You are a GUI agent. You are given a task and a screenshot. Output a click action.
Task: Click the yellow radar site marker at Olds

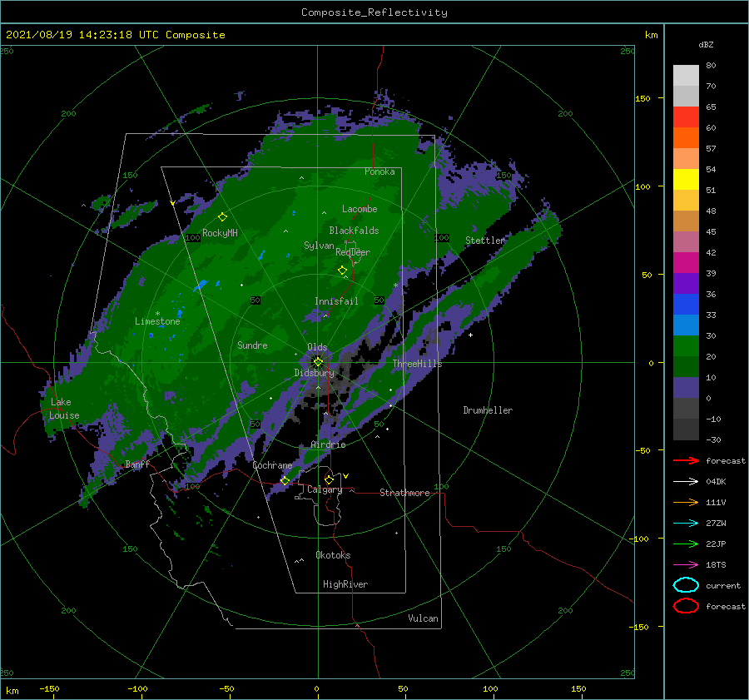pos(318,362)
